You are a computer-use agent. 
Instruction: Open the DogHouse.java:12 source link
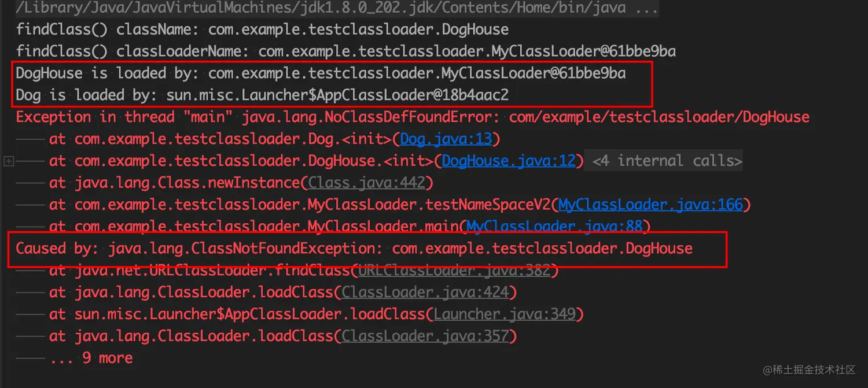509,161
